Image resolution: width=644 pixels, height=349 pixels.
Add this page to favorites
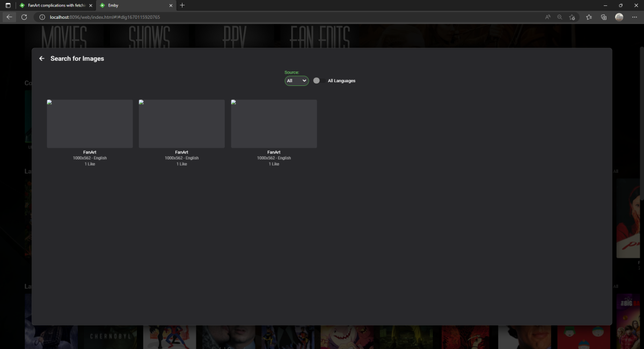[572, 17]
